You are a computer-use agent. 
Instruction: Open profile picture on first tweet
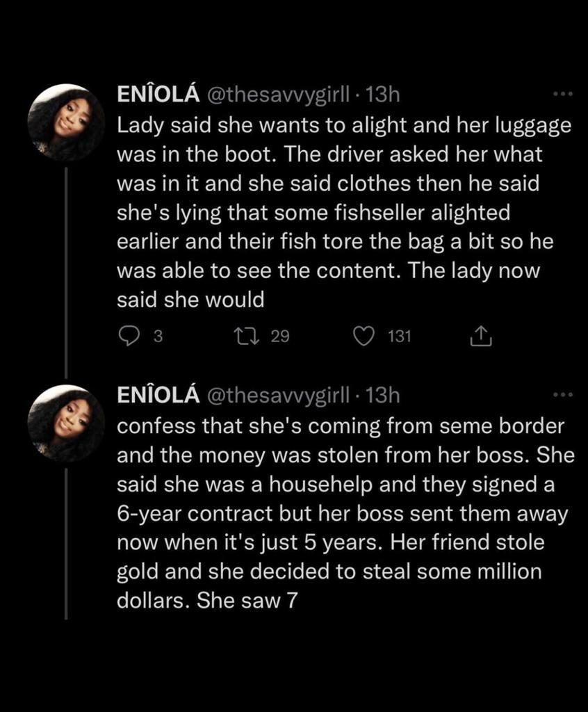[x=66, y=122]
